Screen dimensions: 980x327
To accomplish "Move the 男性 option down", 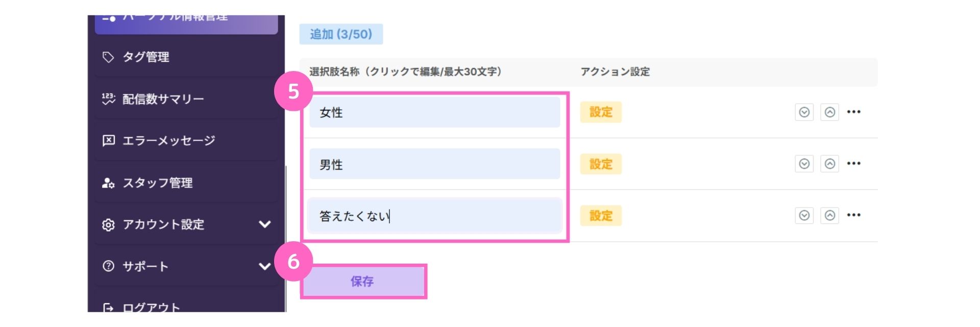I will pos(804,163).
